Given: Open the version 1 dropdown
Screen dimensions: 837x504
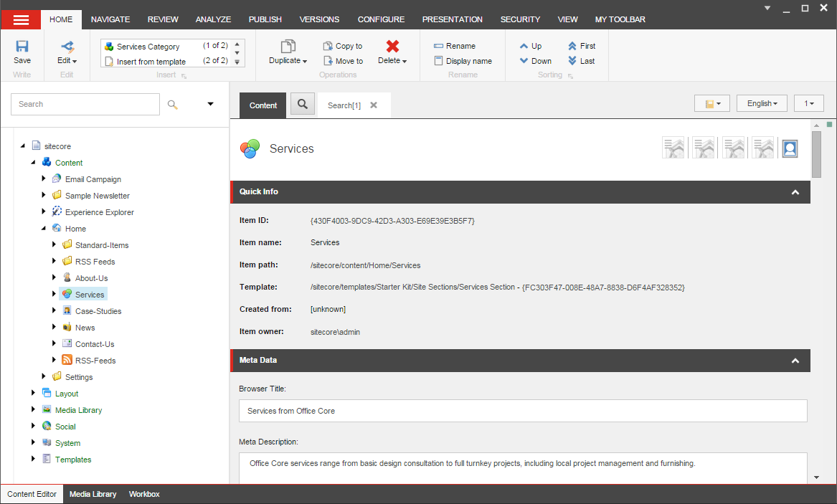Looking at the screenshot, I should pyautogui.click(x=809, y=103).
